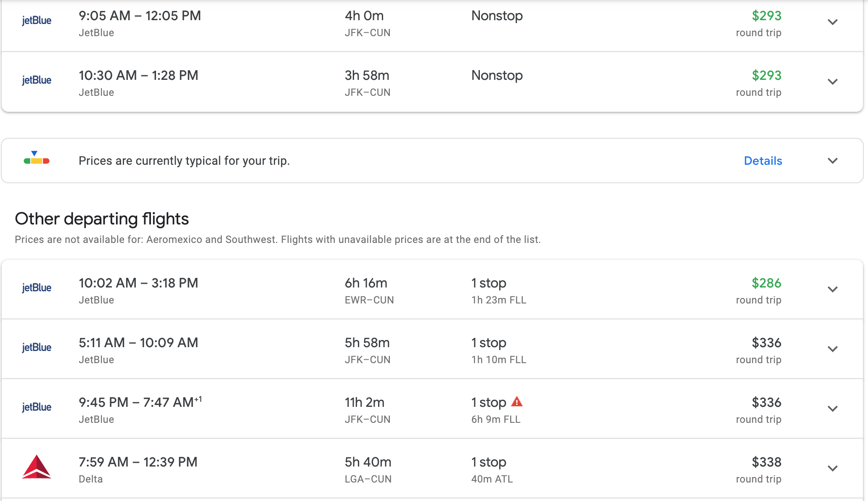The width and height of the screenshot is (868, 501).
Task: Expand the $286 EWR–CUN flight details
Action: [x=833, y=290]
